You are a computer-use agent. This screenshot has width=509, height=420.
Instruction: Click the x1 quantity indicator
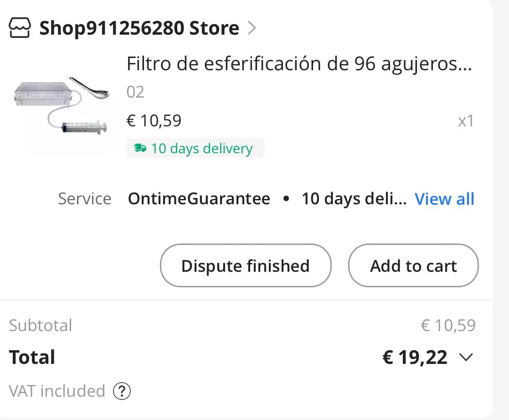tap(466, 121)
